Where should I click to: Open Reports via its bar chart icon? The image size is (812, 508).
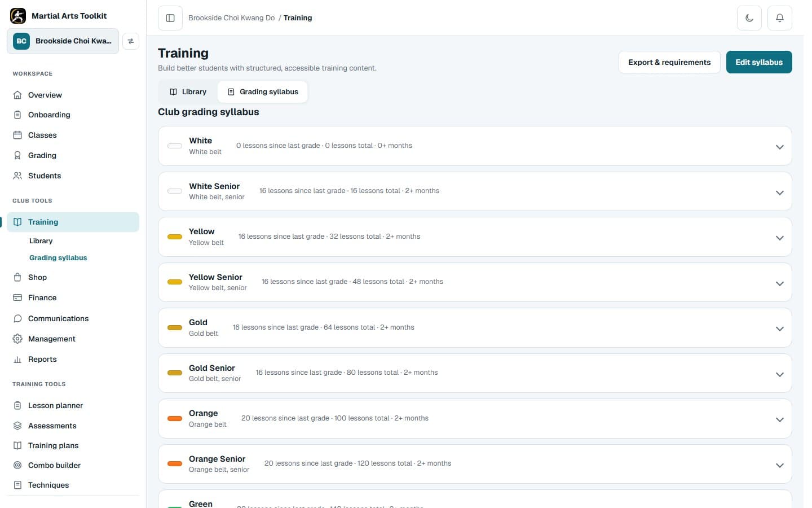coord(17,359)
